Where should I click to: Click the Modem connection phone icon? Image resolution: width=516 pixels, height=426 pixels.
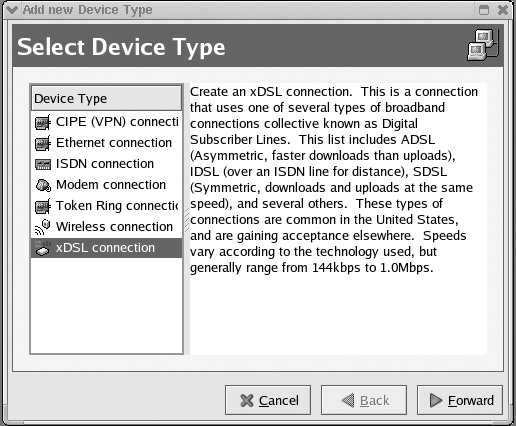43,185
